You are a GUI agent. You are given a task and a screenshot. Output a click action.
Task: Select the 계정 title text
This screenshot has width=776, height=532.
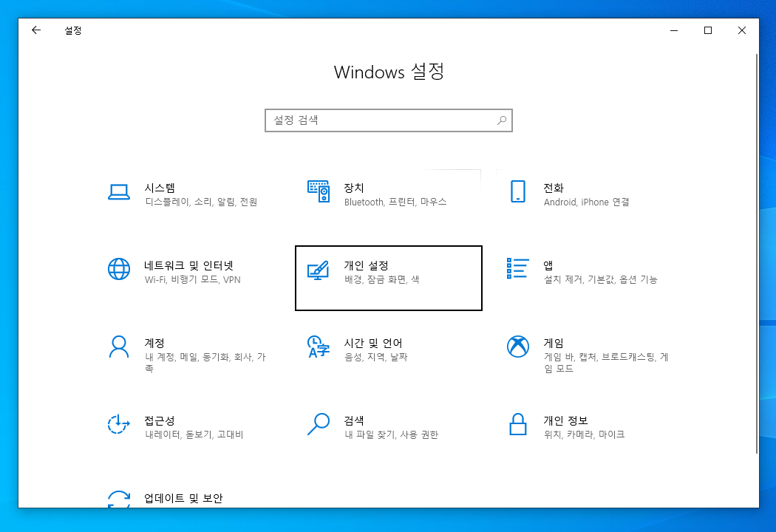[154, 343]
